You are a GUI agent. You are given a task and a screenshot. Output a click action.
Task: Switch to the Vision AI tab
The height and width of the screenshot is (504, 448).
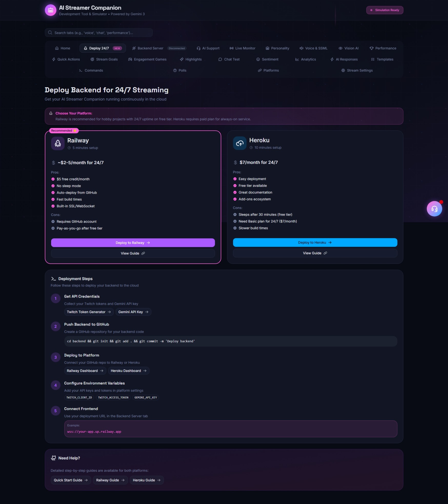point(349,48)
